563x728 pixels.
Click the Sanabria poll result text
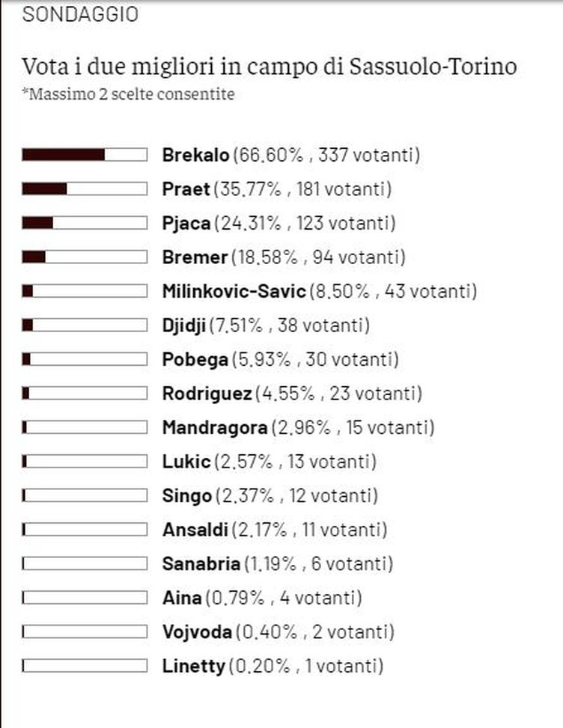point(277,564)
